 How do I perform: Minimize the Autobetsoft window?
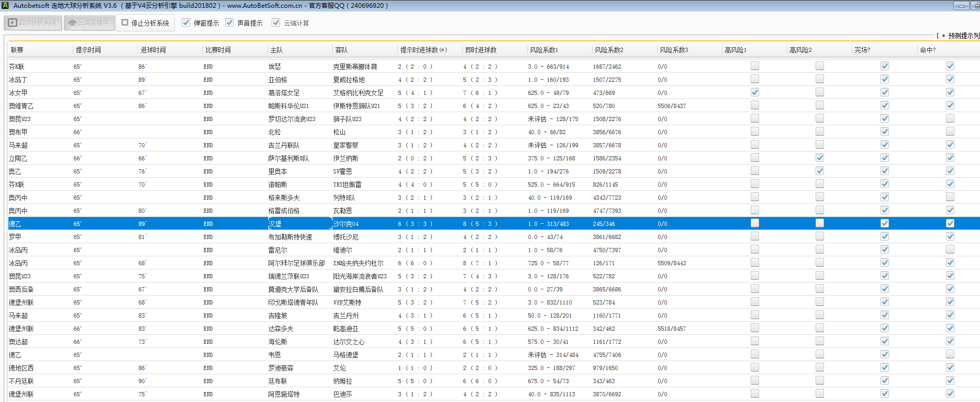961,6
